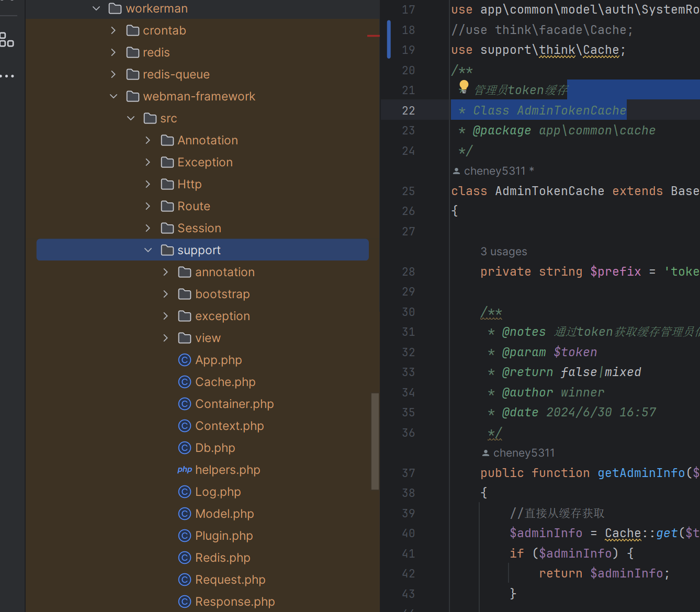The image size is (700, 612).
Task: Expand the lowercase annotation folder
Action: (x=165, y=272)
